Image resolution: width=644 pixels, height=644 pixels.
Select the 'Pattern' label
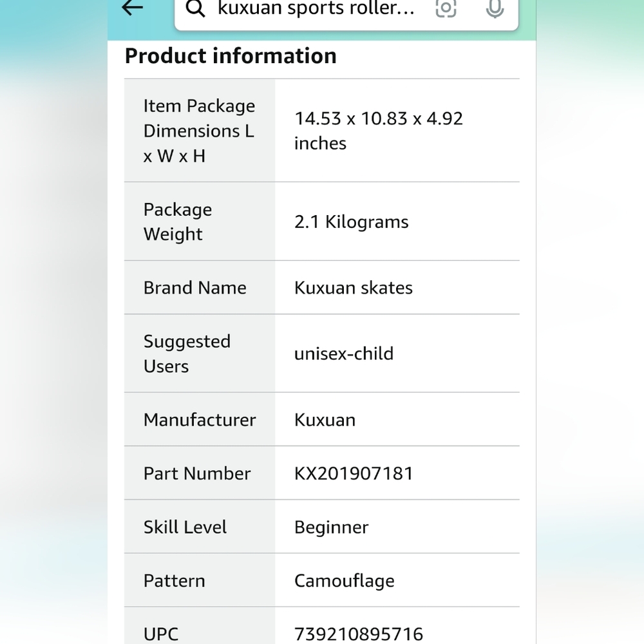coord(174,581)
